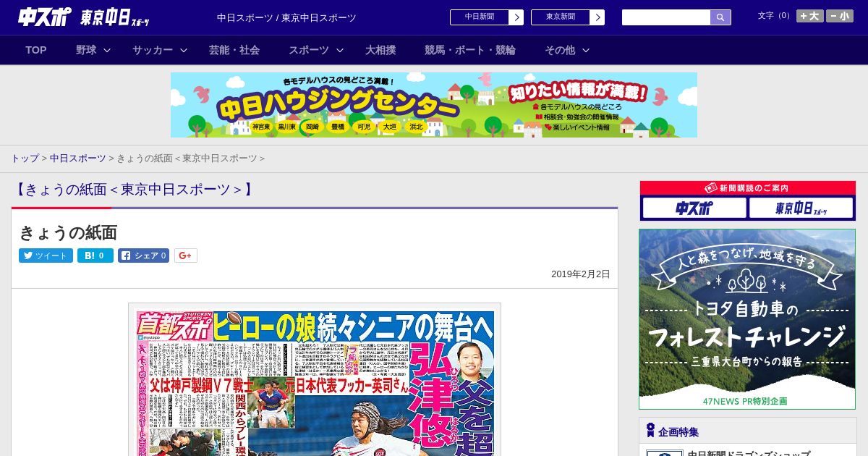Click 中日スポーツ breadcrumb link
The height and width of the screenshot is (456, 868).
(77, 158)
